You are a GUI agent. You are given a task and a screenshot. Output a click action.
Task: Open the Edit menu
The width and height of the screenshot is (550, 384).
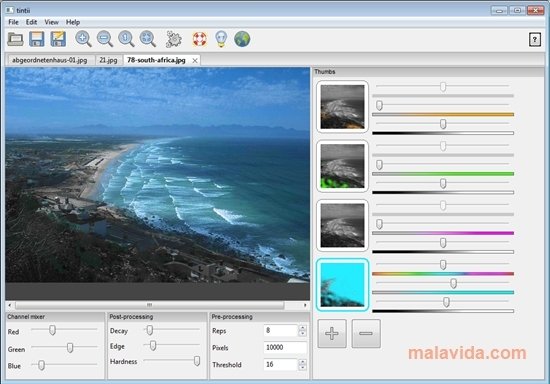[x=31, y=22]
